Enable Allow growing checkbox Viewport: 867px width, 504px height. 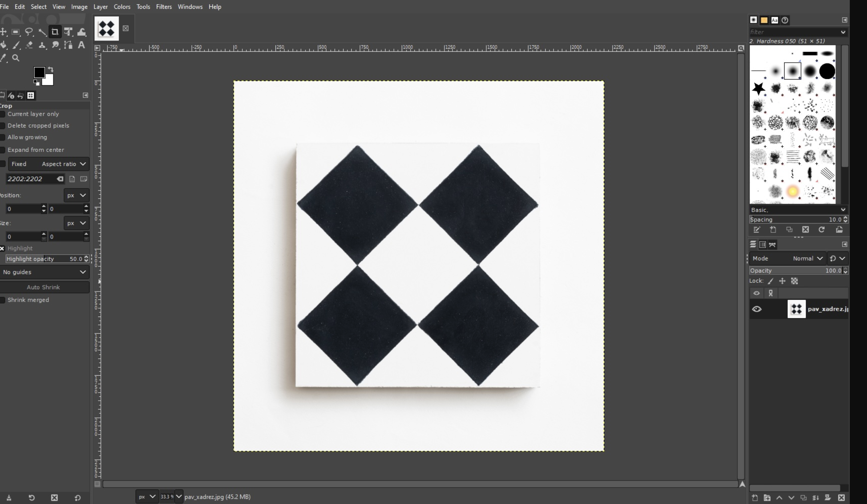pos(3,137)
